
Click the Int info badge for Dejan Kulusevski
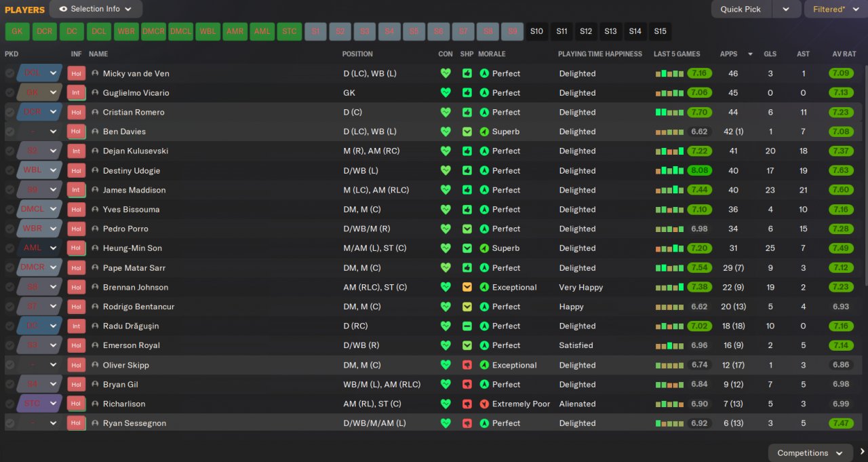click(76, 151)
